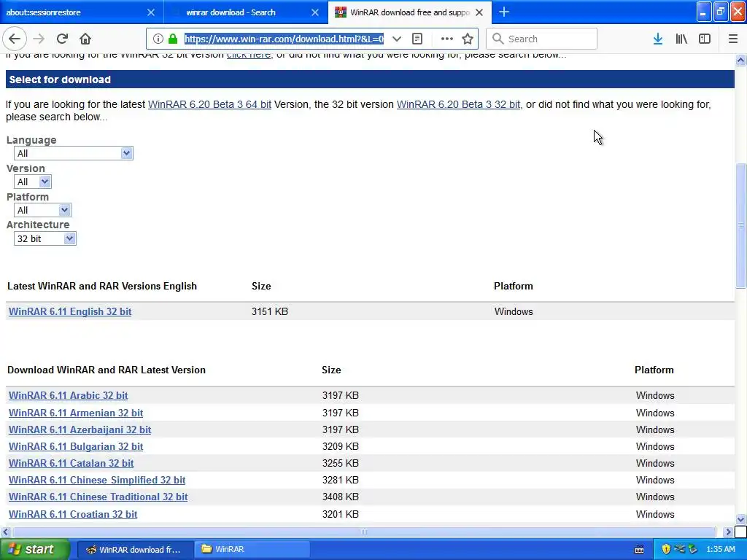Open the Platform dropdown
Screen dimensions: 747x560
[x=42, y=210]
